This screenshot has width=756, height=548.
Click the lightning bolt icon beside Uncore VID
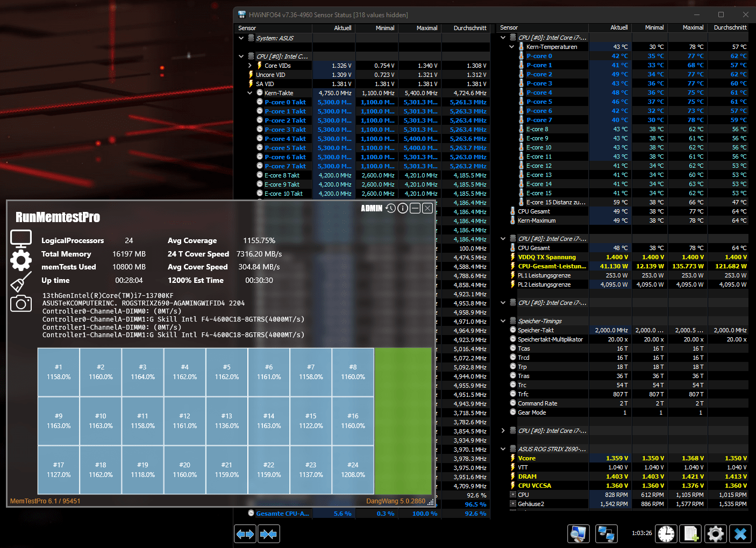click(x=251, y=75)
